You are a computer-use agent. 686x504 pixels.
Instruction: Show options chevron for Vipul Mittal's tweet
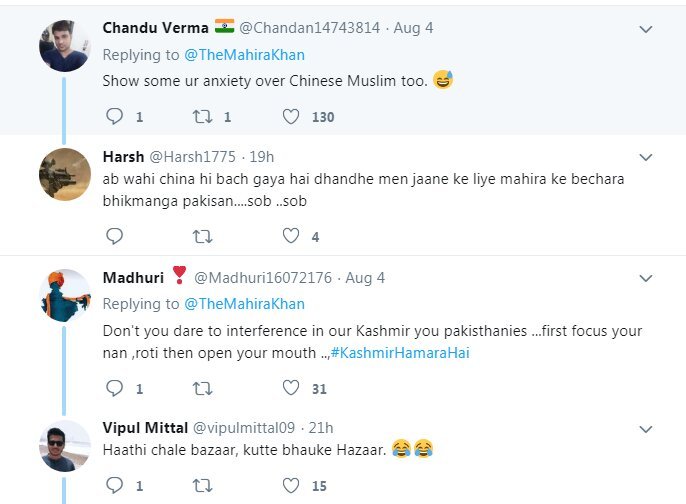pyautogui.click(x=646, y=428)
